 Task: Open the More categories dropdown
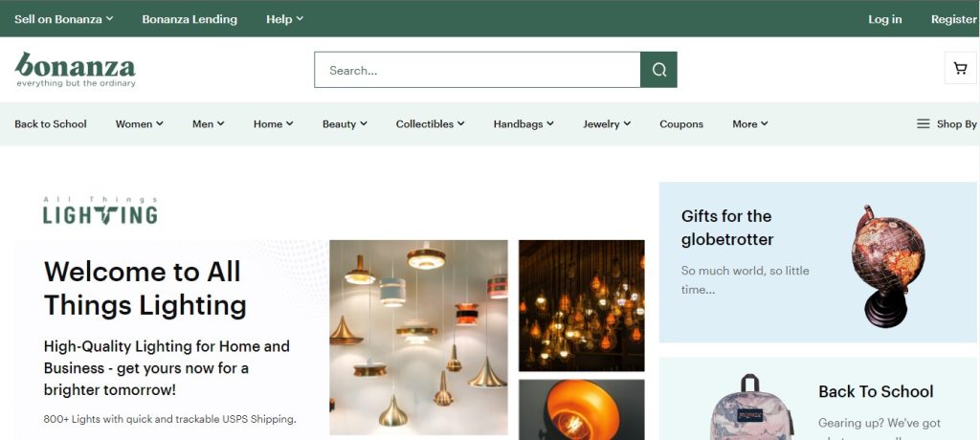[749, 123]
